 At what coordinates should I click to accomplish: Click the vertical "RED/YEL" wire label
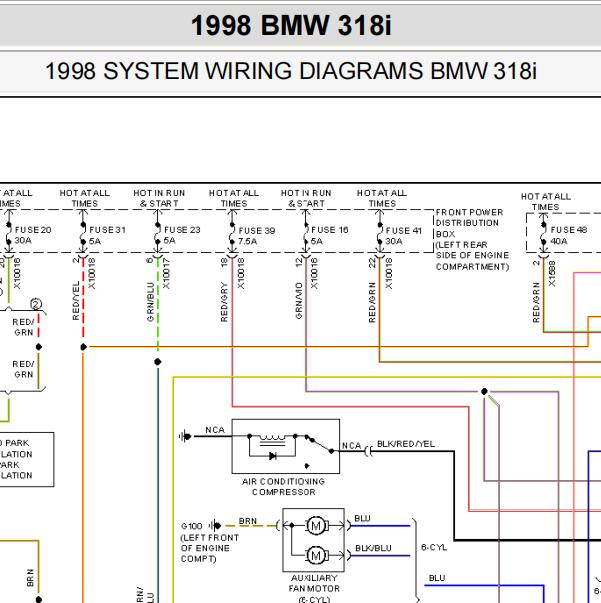(x=76, y=300)
